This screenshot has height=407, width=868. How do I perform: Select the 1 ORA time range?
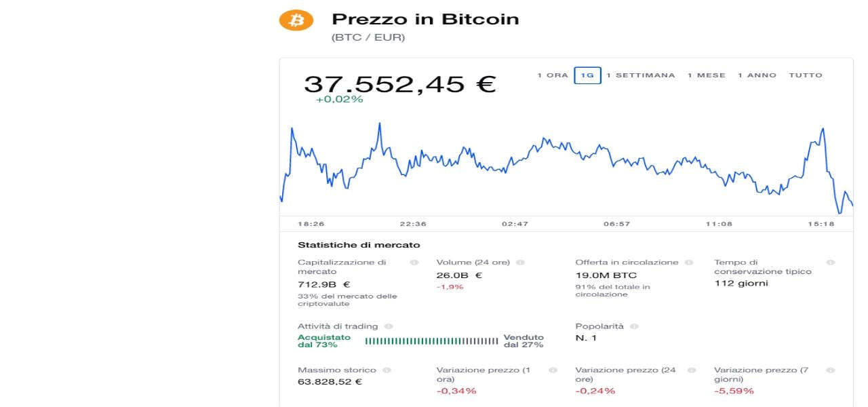pos(553,75)
